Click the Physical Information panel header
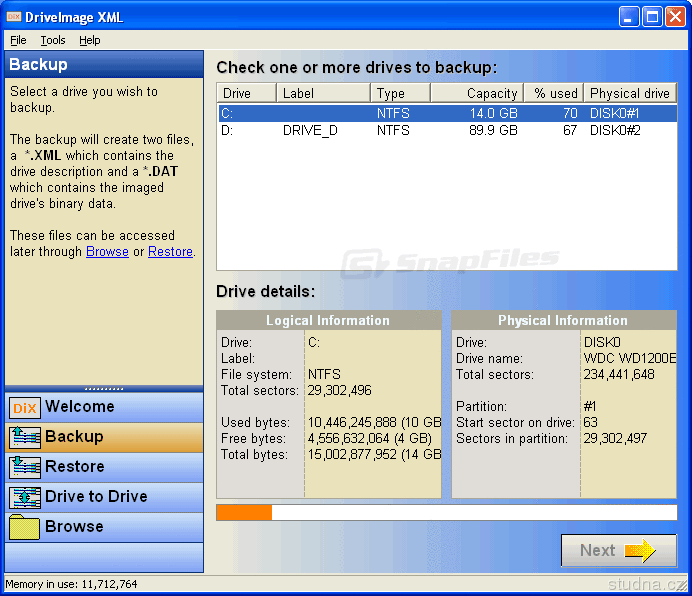This screenshot has width=692, height=596. pyautogui.click(x=564, y=320)
